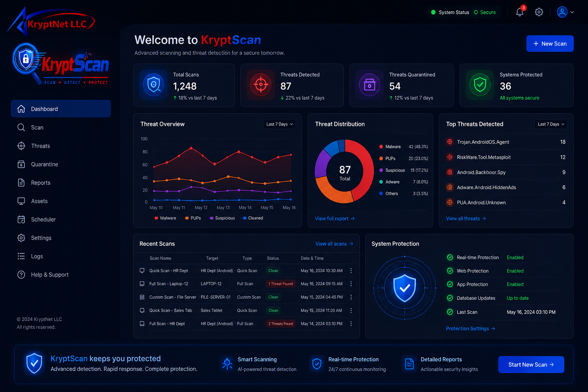Screen dimensions: 588x392
Task: Click the Real-time Protection shield icon in banner
Action: pos(317,364)
